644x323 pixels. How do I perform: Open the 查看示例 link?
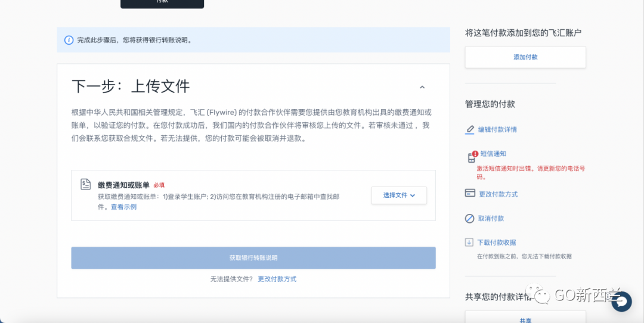123,207
